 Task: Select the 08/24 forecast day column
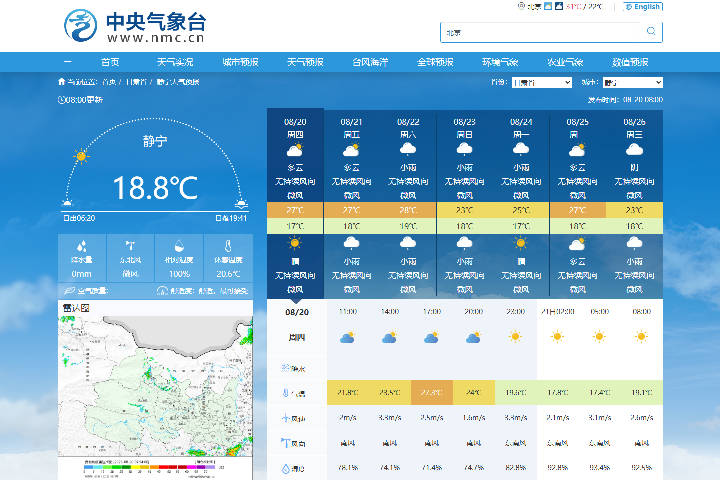pyautogui.click(x=521, y=204)
